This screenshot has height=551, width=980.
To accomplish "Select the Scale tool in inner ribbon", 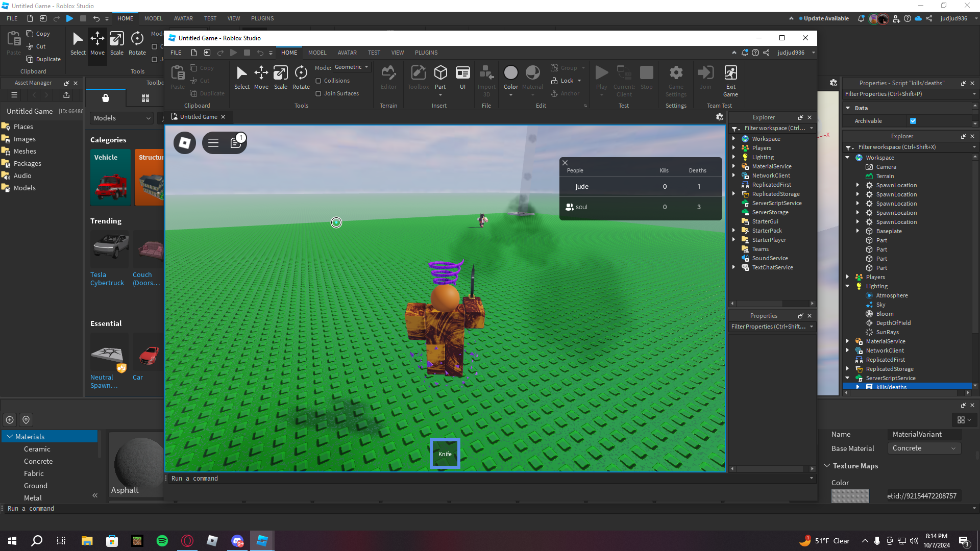I will click(x=280, y=73).
